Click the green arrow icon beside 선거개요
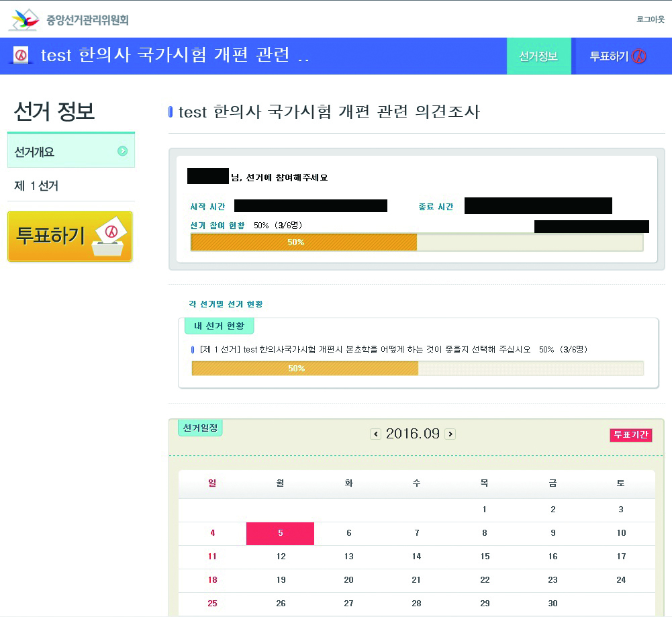672x617 pixels. pyautogui.click(x=122, y=151)
